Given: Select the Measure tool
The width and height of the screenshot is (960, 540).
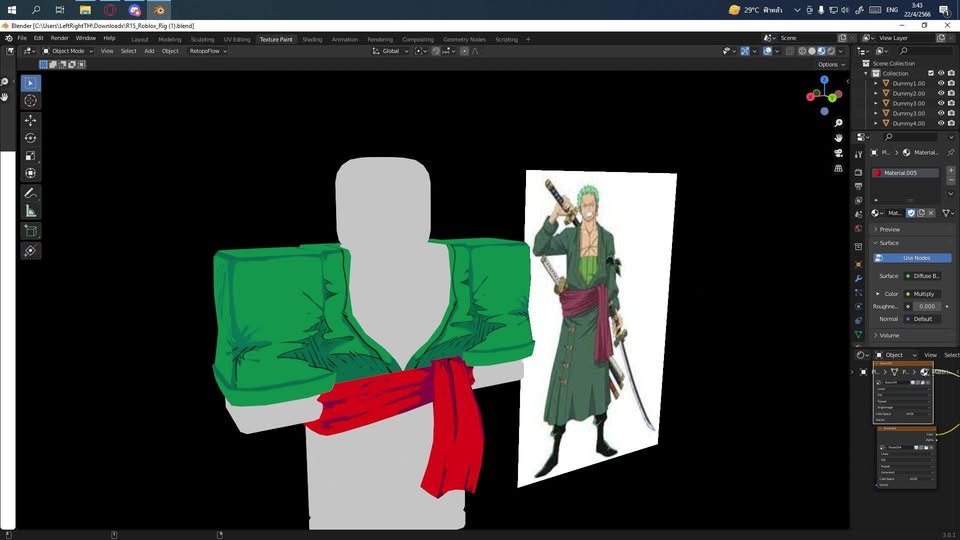Looking at the screenshot, I should (31, 211).
